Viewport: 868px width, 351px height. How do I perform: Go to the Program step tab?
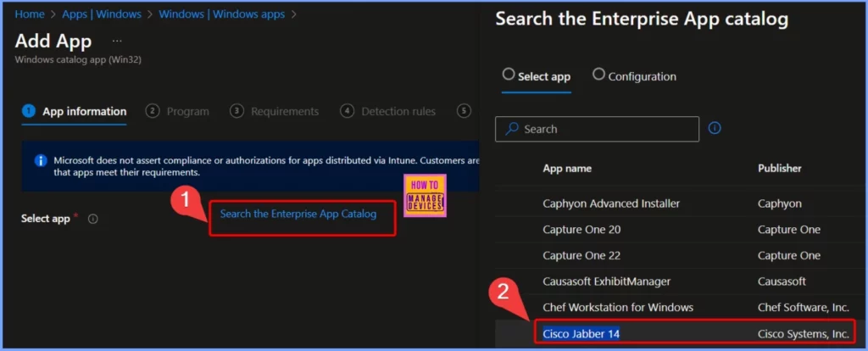click(x=177, y=111)
